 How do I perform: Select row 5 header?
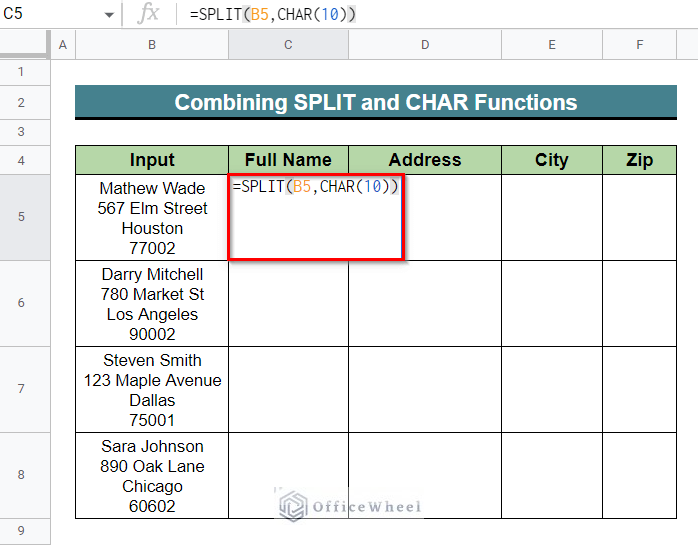(25, 217)
